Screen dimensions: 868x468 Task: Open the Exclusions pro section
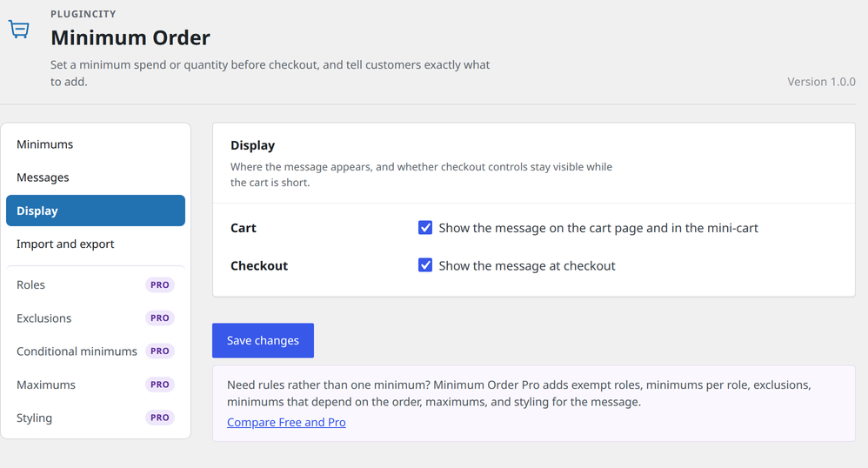(x=95, y=318)
